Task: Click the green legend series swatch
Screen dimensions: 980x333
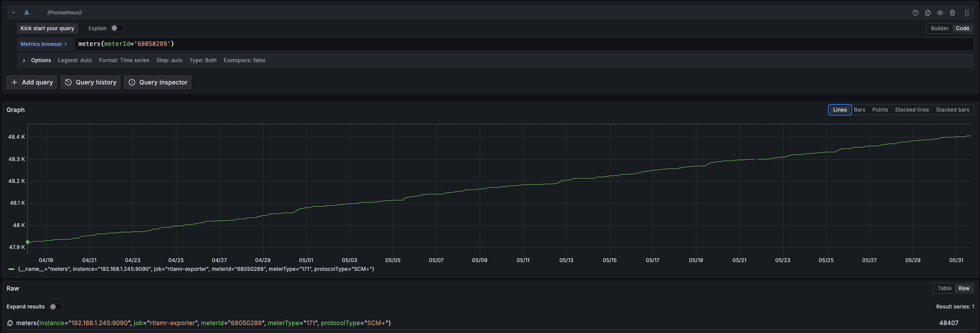Action: point(11,269)
